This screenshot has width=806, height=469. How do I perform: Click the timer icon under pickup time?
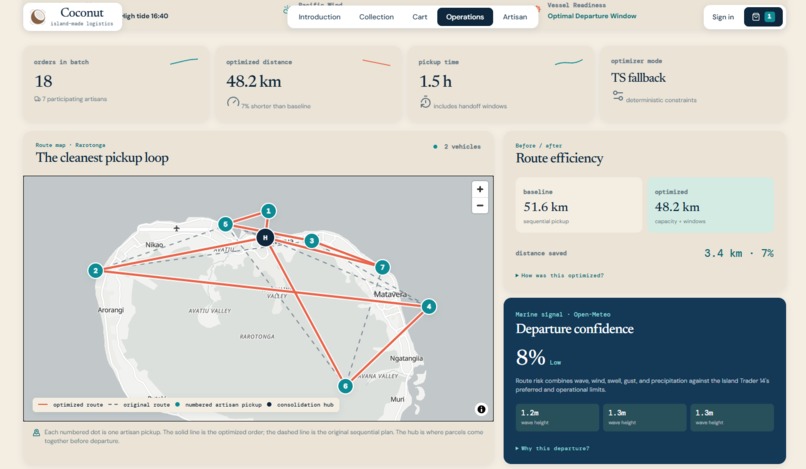point(425,102)
